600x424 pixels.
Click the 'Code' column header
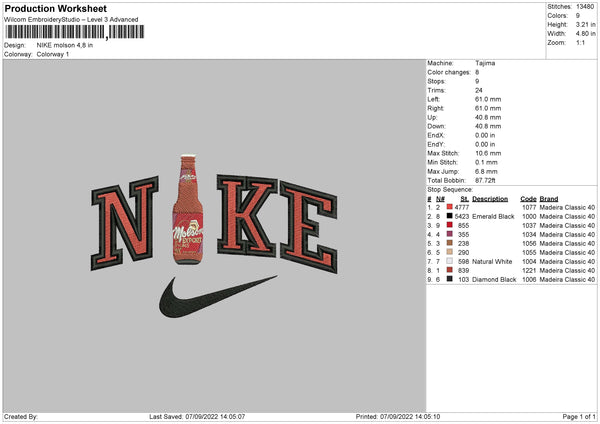(x=528, y=199)
